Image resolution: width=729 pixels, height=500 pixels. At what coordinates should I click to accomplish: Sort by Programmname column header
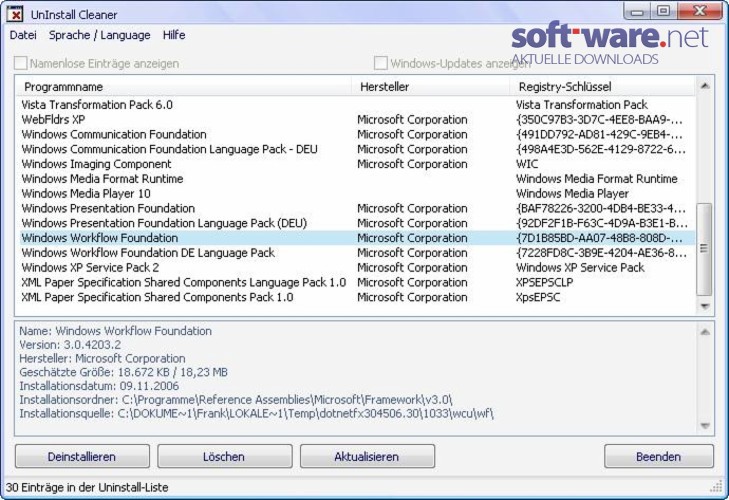pos(184,87)
